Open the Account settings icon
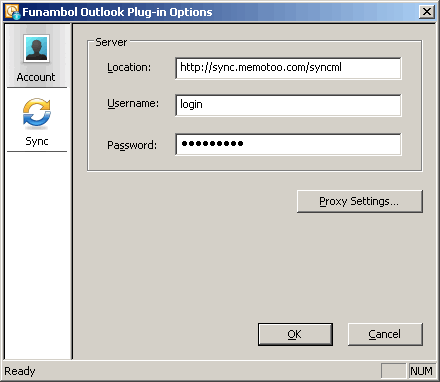 [36, 49]
